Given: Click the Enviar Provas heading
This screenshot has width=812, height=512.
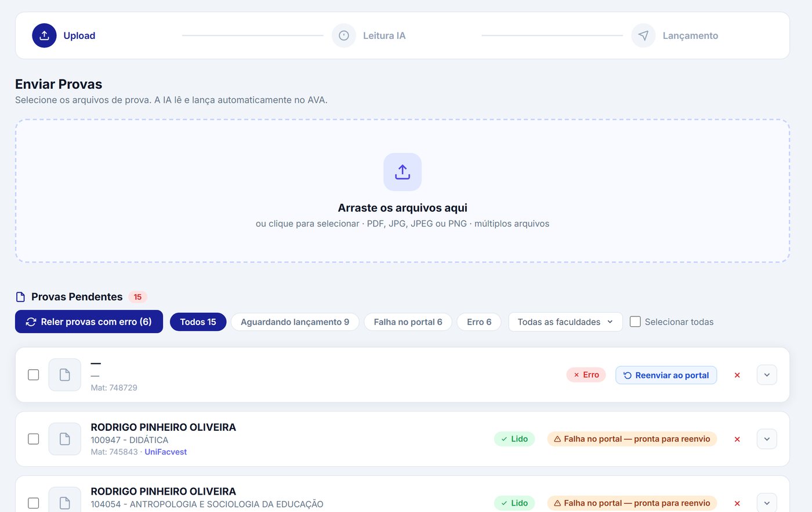Looking at the screenshot, I should click(x=59, y=84).
